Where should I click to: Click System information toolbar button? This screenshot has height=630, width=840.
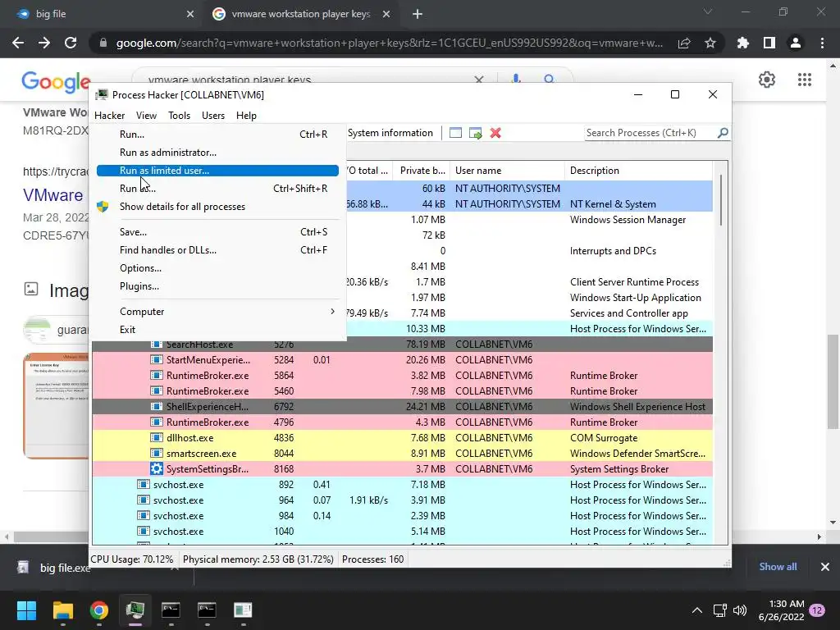(x=390, y=133)
